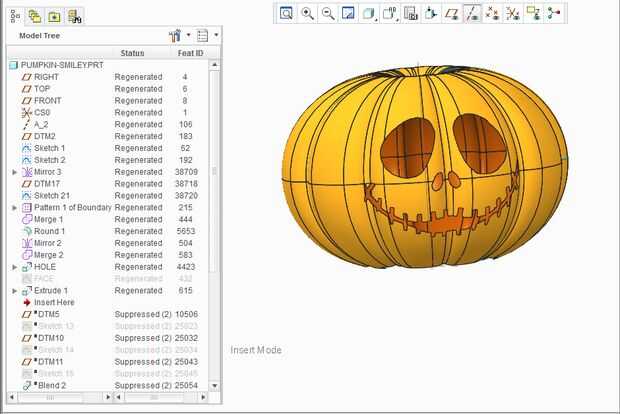Expand Pattern 1 of Boundary feature
This screenshot has height=414, width=620.
(15, 208)
